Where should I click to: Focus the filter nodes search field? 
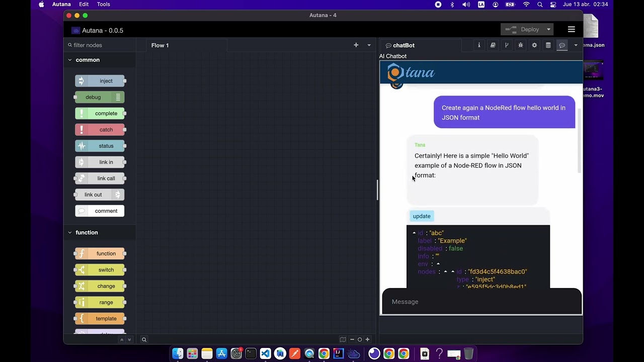(x=100, y=45)
